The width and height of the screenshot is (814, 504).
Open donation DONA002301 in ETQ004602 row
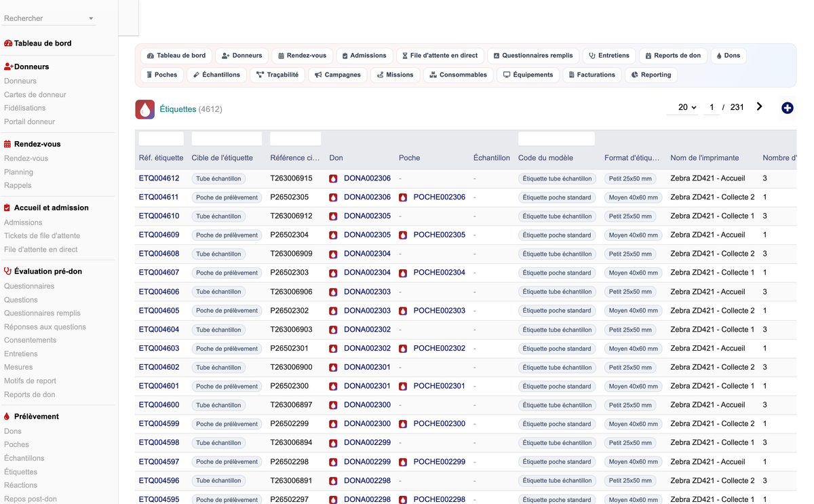point(367,367)
